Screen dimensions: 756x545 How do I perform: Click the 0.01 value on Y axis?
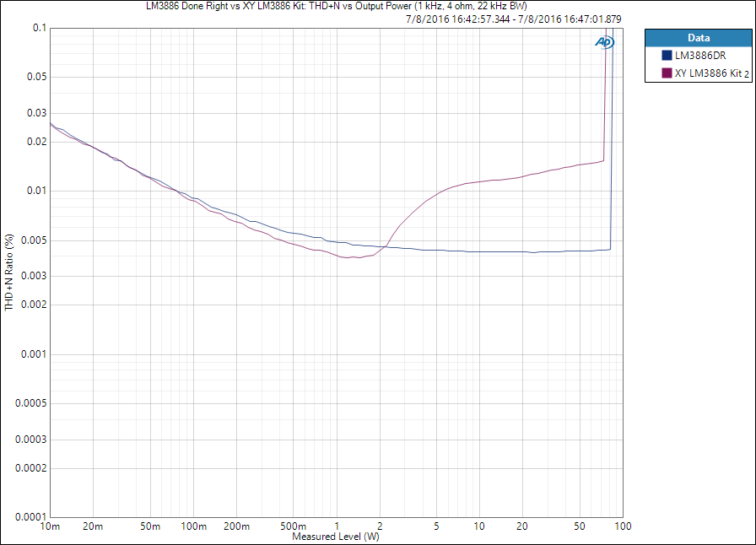coord(36,191)
